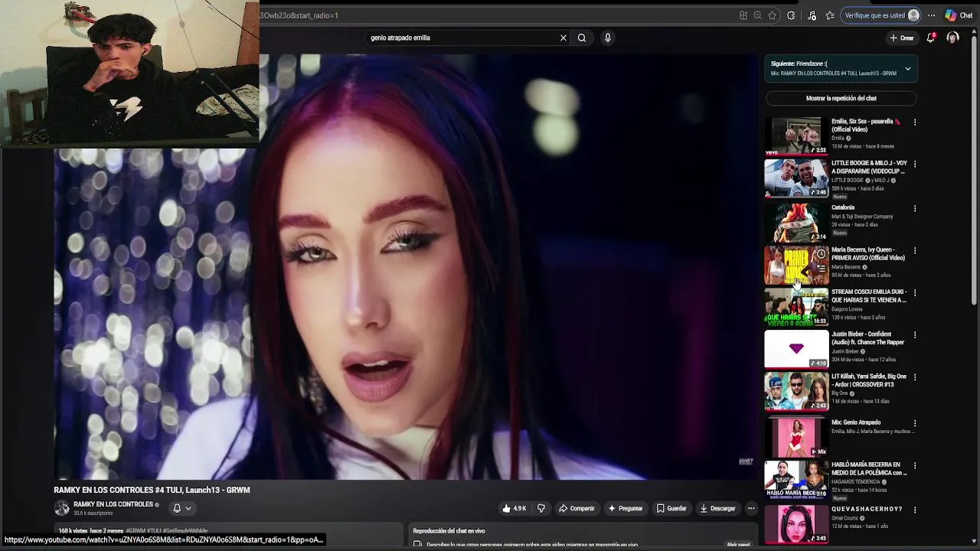Viewport: 980px width, 551px height.
Task: Expand the Siguiente: Friendzone mix panel
Action: pos(908,69)
